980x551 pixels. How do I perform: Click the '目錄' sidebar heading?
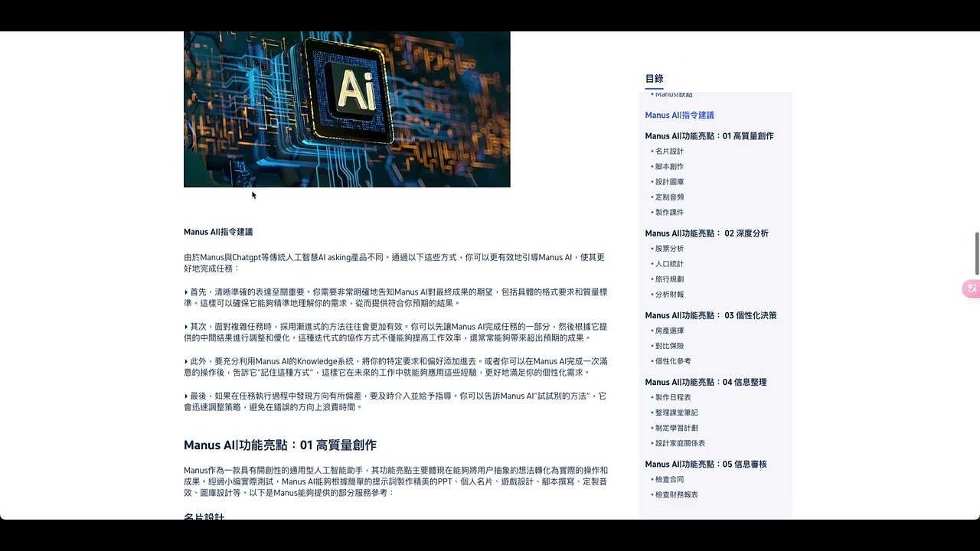tap(654, 79)
